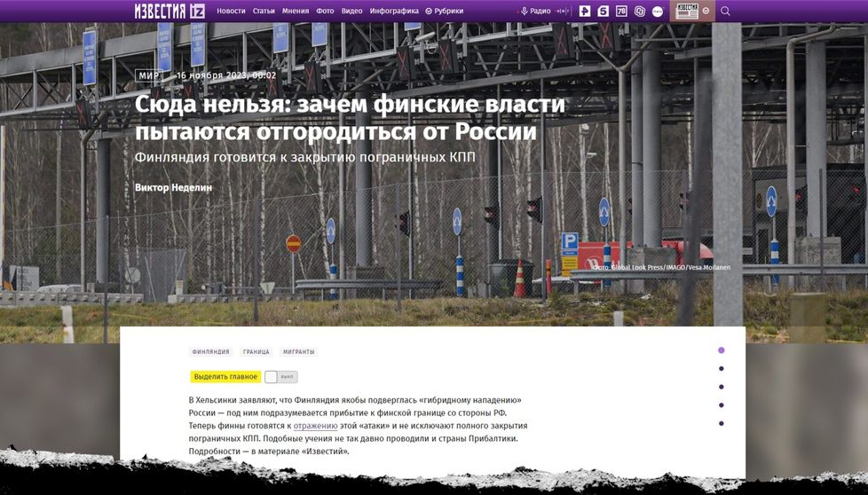This screenshot has width=868, height=495.
Task: Open the Радио player
Action: [535, 11]
